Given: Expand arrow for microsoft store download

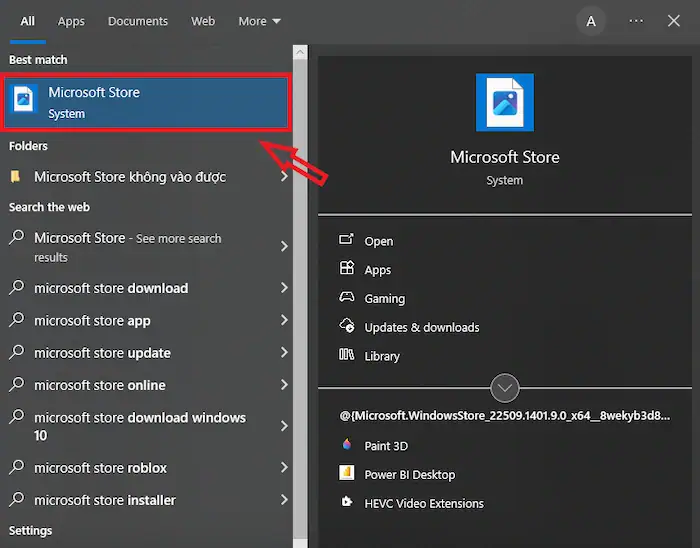Looking at the screenshot, I should (x=284, y=288).
